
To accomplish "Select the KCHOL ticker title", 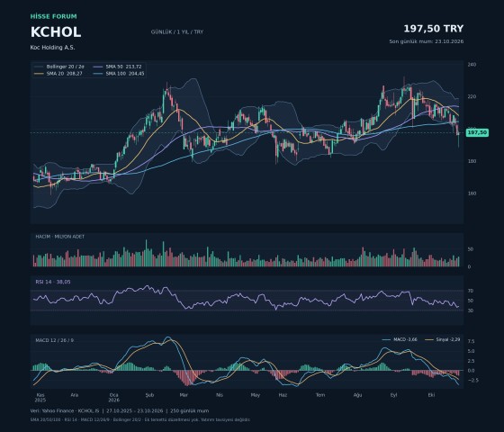I will (56, 32).
